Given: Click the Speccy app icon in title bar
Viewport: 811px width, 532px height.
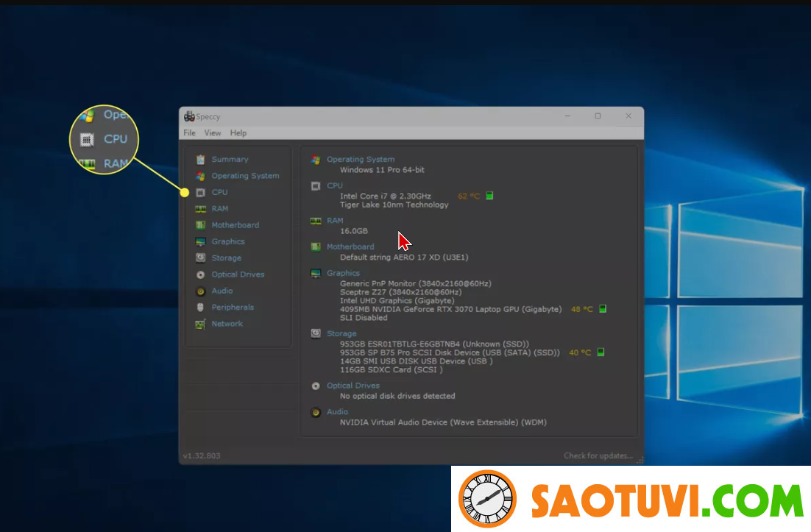Looking at the screenshot, I should click(x=189, y=116).
